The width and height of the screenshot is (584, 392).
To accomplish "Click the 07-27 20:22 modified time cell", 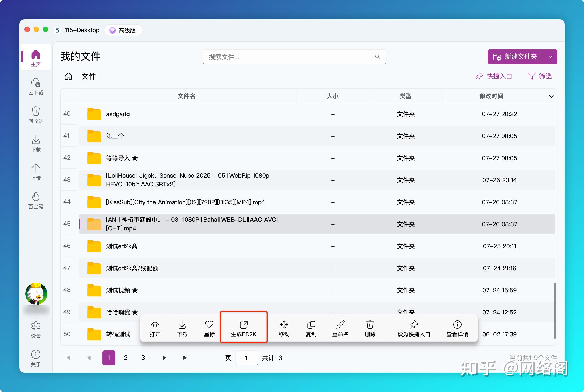I will [x=499, y=114].
